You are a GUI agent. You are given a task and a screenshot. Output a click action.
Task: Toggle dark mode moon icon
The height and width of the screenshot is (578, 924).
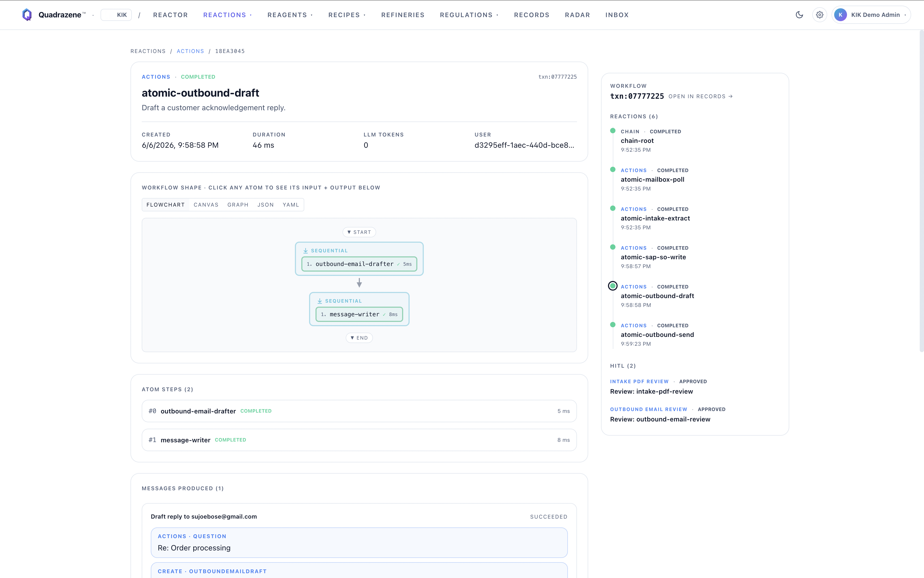coord(799,15)
